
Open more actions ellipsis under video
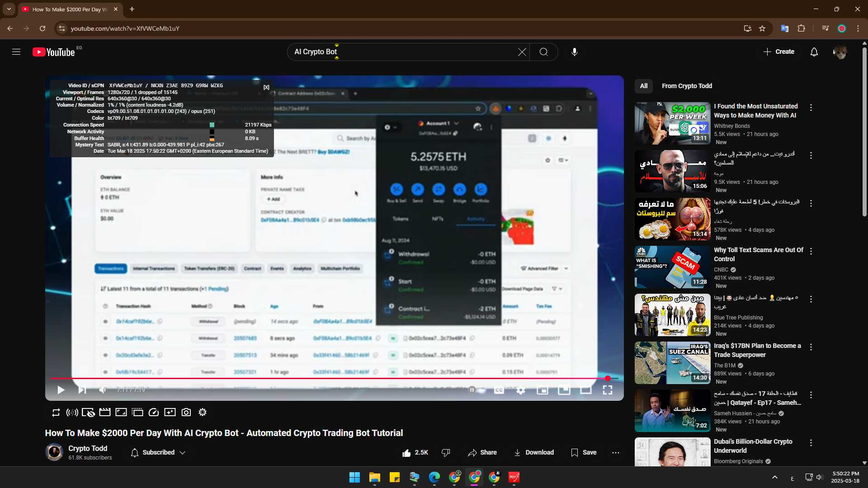616,452
